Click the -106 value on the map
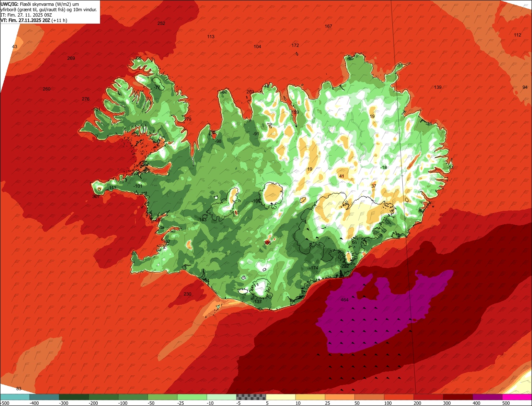 tap(256, 201)
